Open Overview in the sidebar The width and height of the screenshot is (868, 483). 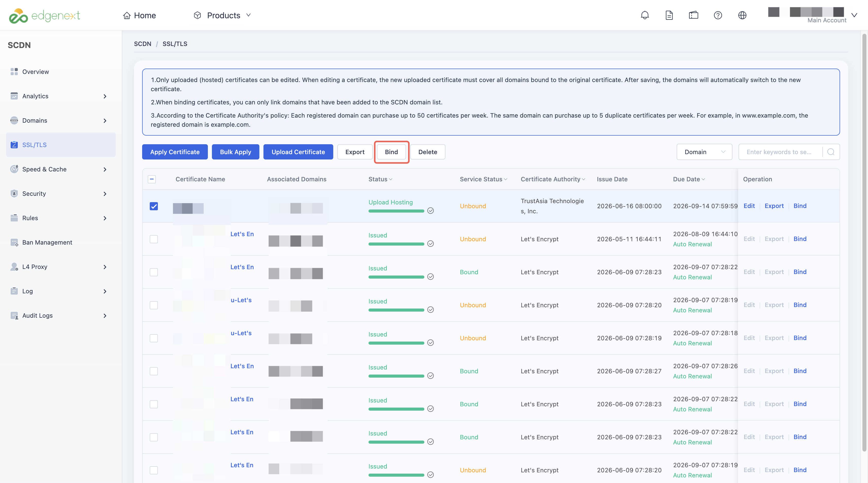[x=61, y=71]
